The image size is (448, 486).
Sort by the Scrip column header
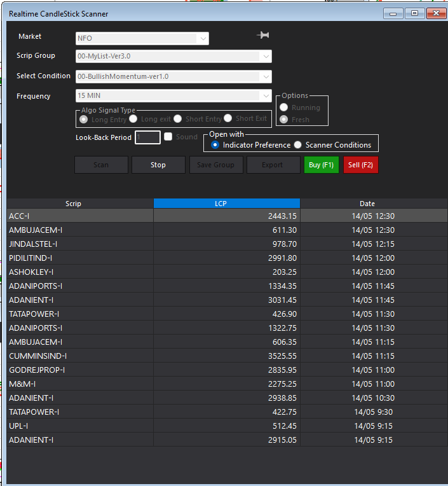coord(80,204)
